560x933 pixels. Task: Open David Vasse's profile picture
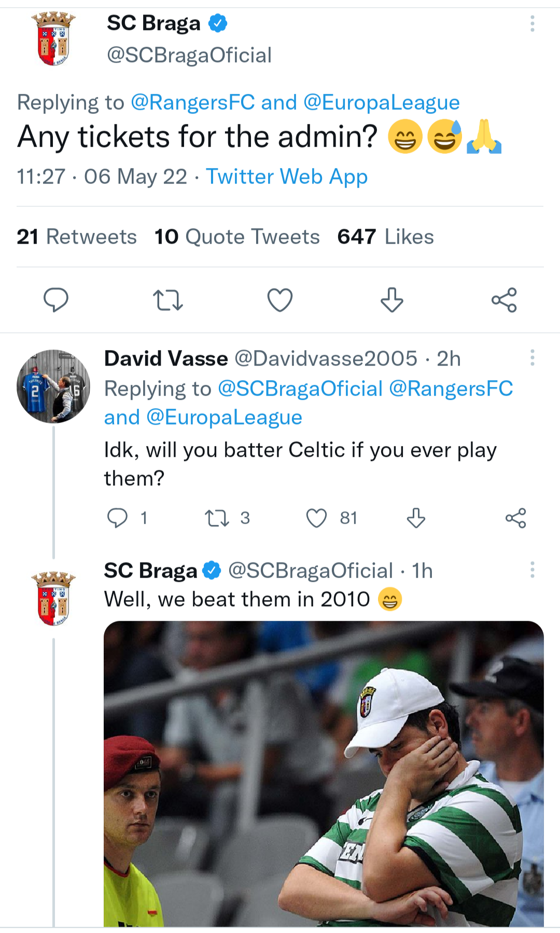click(x=53, y=386)
